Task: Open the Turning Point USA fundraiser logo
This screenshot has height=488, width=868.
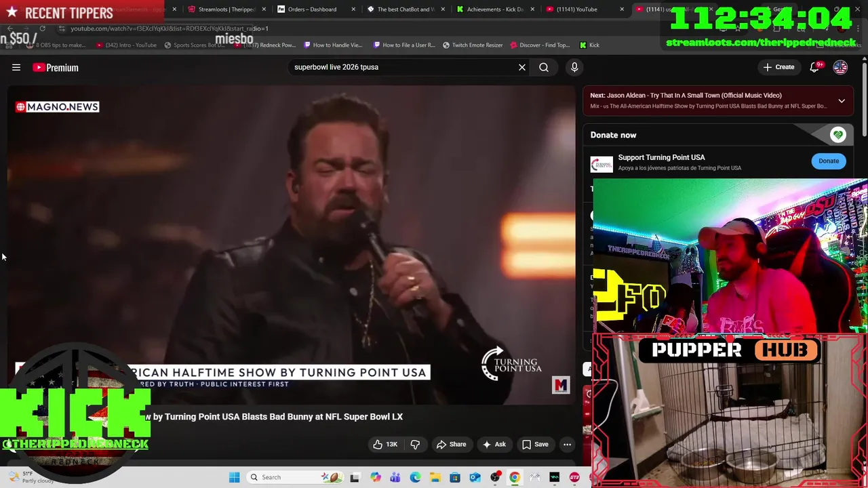Action: click(x=601, y=164)
